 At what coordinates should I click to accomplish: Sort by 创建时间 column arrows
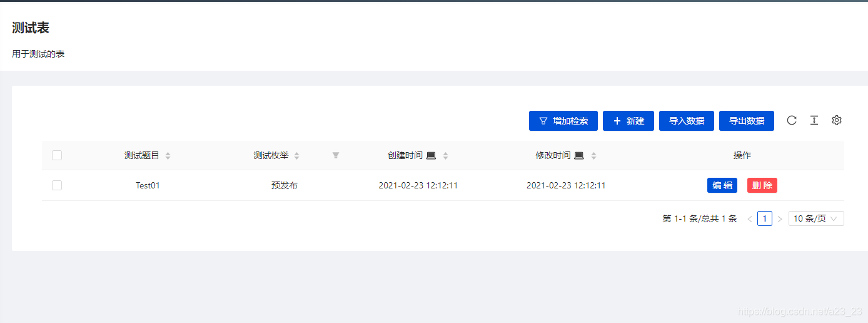click(445, 156)
